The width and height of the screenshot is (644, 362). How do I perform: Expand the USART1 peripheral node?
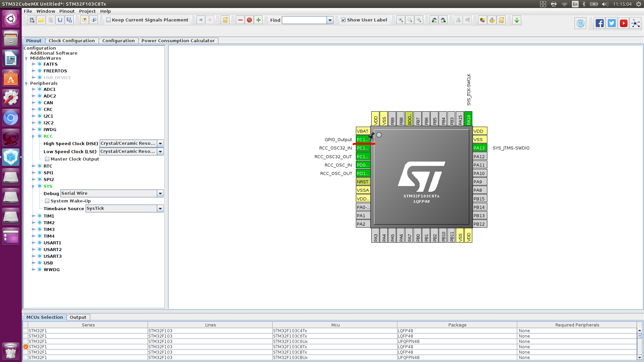pyautogui.click(x=33, y=243)
